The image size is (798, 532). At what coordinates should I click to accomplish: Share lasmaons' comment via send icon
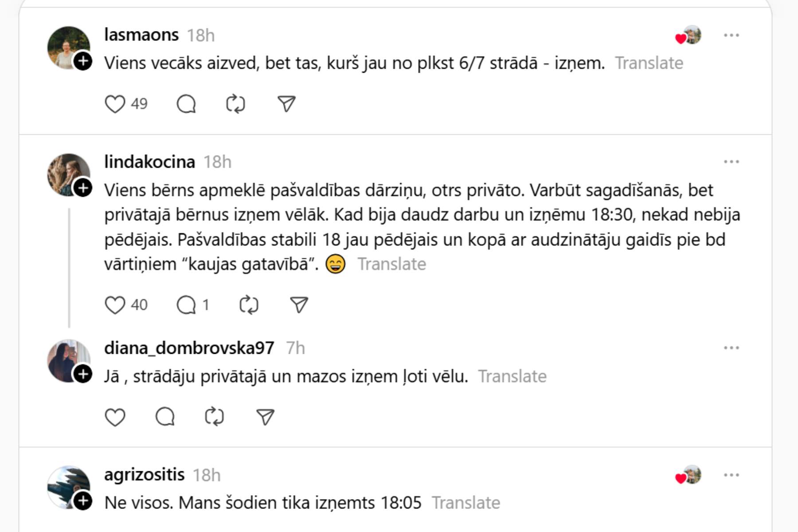coord(286,104)
